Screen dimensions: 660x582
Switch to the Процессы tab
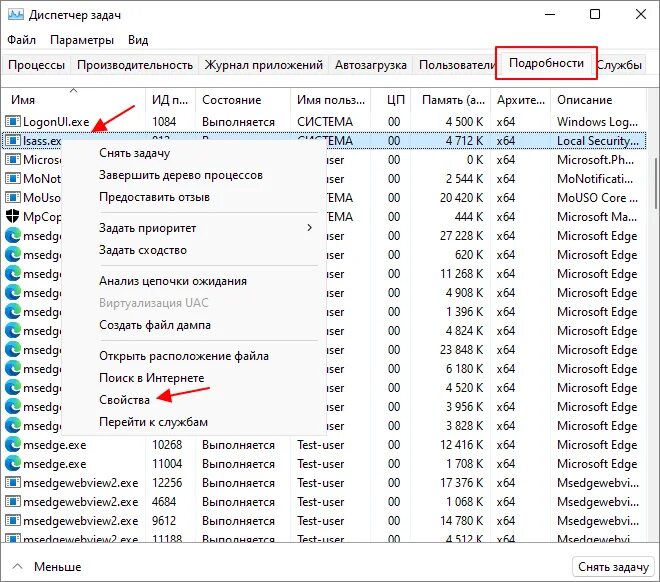click(x=37, y=65)
